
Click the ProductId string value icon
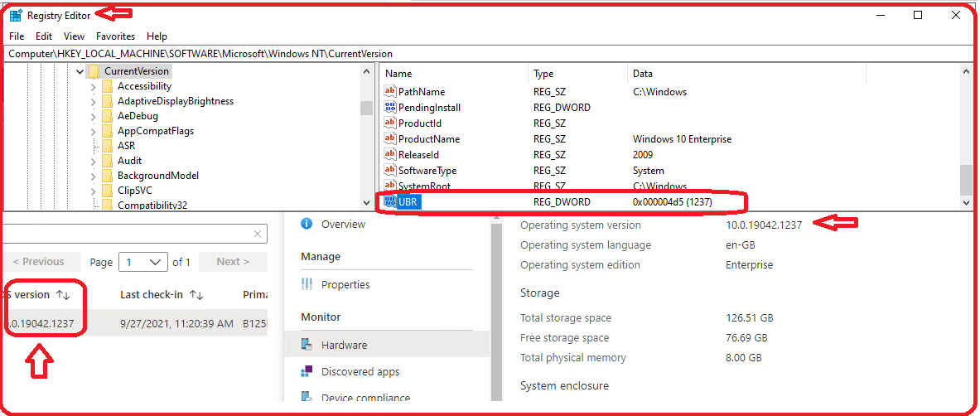coord(390,123)
